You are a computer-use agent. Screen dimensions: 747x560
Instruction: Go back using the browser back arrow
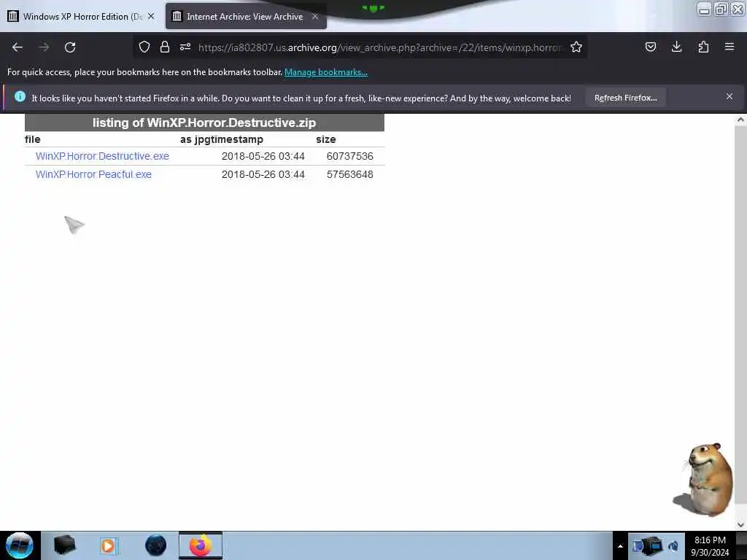click(18, 47)
